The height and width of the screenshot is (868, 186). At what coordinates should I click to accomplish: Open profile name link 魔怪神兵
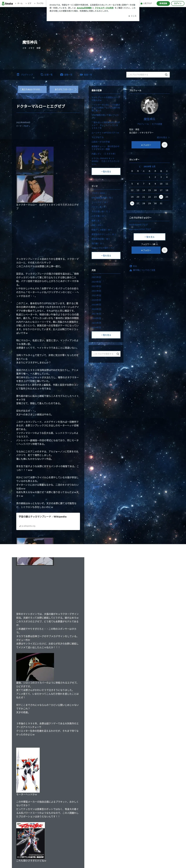point(149,119)
